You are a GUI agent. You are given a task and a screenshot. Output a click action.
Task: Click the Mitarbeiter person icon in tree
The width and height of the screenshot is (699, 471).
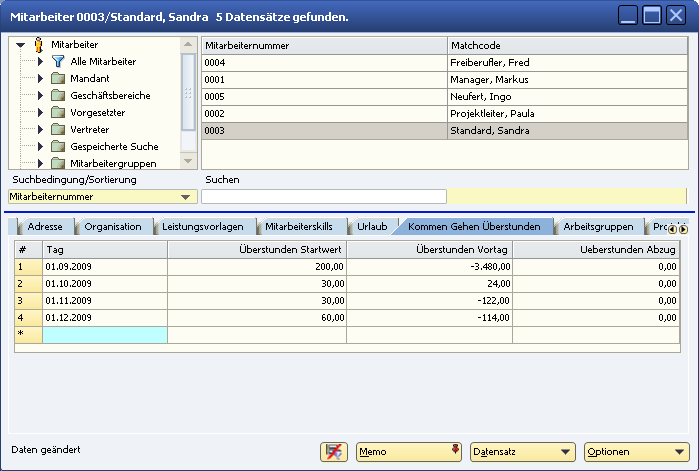point(39,45)
